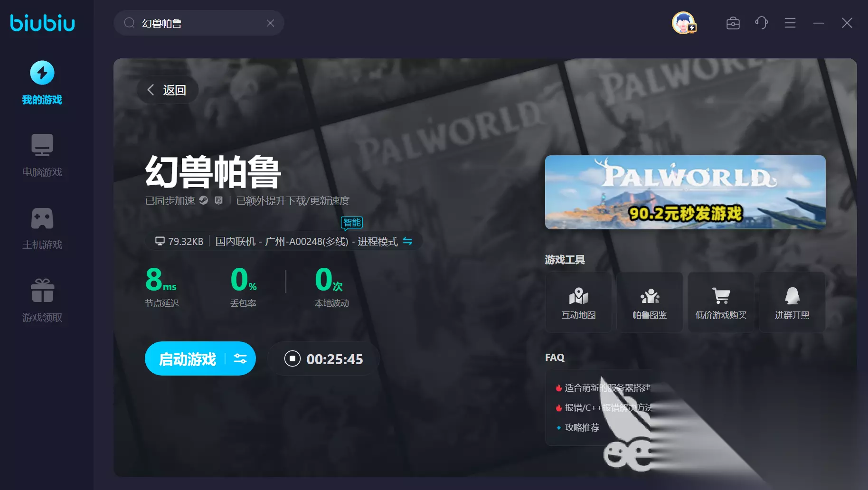The width and height of the screenshot is (868, 490).
Task: Switch to PC Games (电脑游戏) section
Action: click(42, 155)
